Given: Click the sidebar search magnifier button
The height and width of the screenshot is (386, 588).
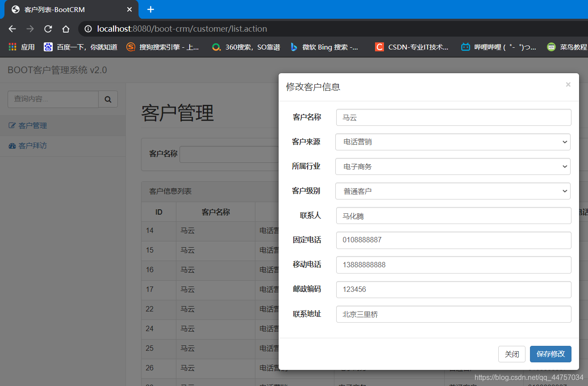Looking at the screenshot, I should (x=108, y=99).
